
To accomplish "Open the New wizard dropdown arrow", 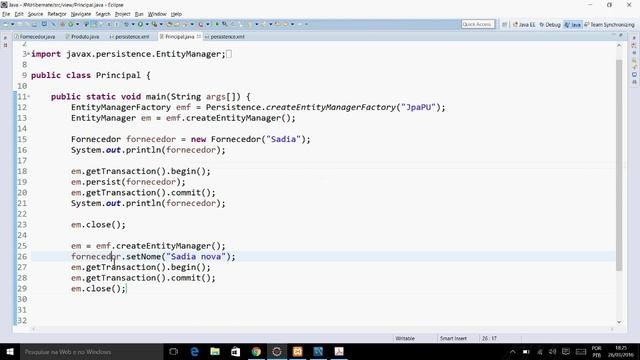I will pos(12,24).
